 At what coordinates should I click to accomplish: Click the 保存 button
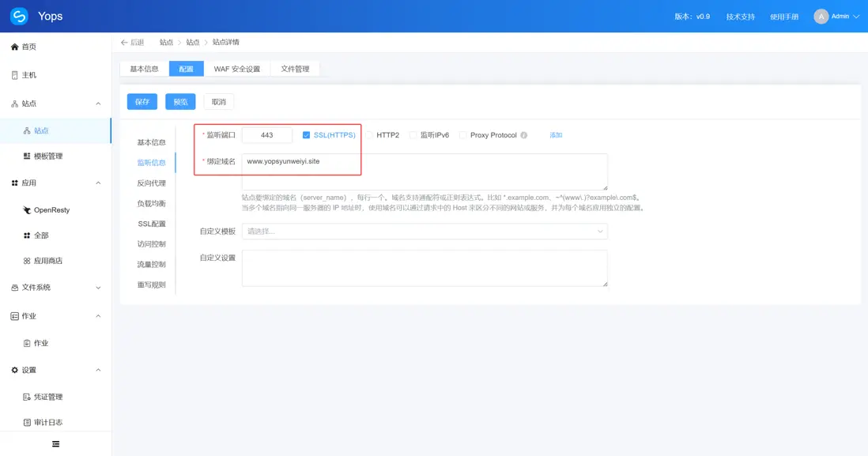click(x=142, y=102)
